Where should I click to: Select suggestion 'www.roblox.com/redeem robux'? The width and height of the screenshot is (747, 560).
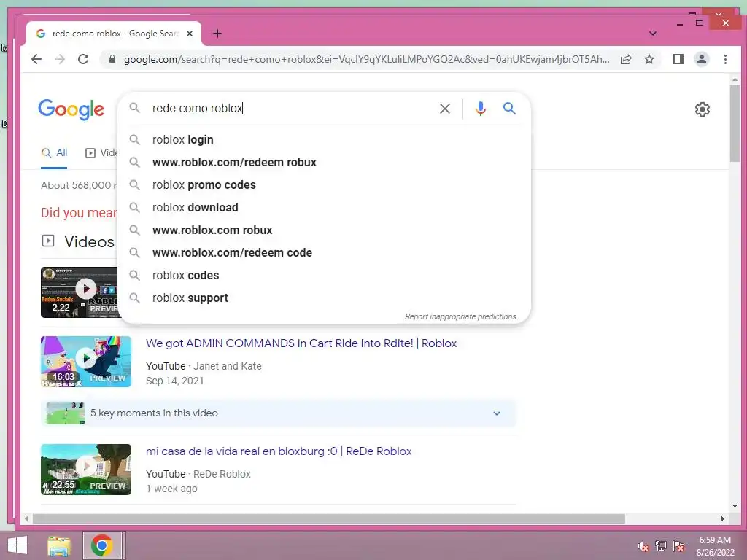click(324, 163)
